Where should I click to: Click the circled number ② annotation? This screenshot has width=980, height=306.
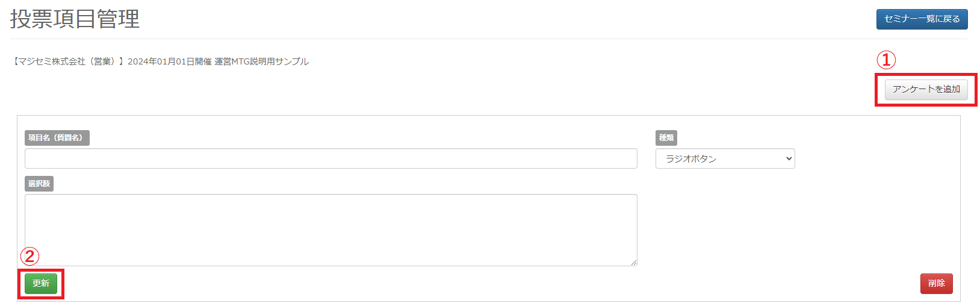pos(29,256)
